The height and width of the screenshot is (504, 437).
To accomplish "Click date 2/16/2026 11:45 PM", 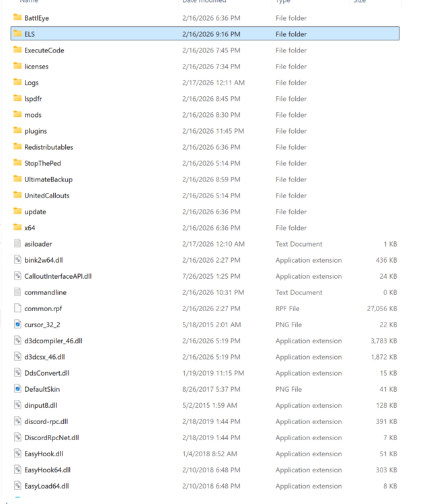I will tap(213, 131).
